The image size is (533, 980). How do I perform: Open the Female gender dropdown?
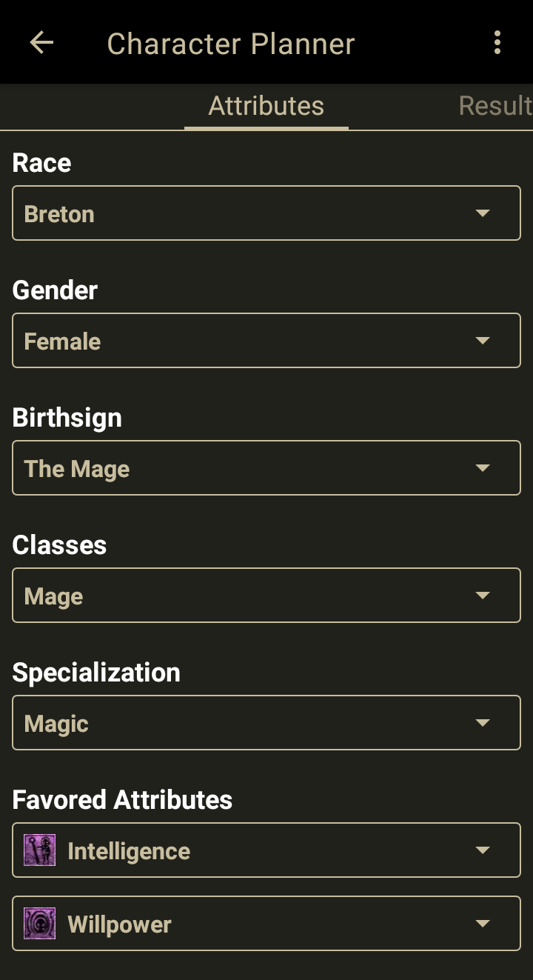point(244,341)
